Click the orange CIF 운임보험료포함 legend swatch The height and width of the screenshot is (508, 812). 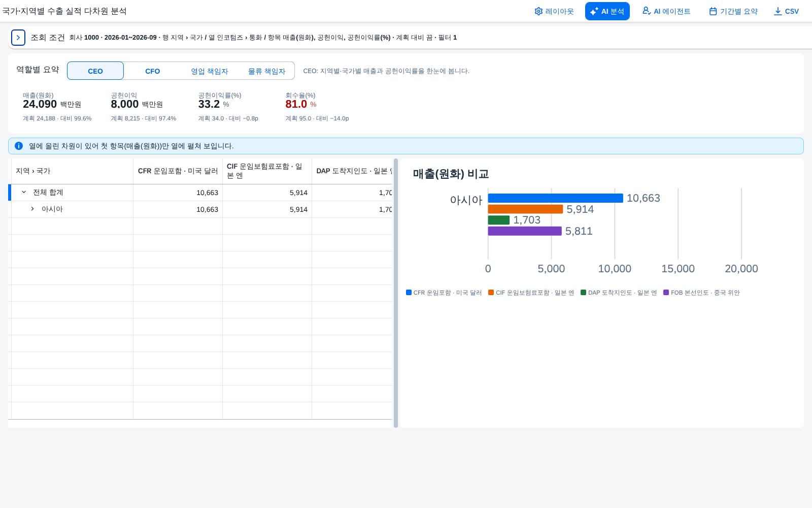491,293
